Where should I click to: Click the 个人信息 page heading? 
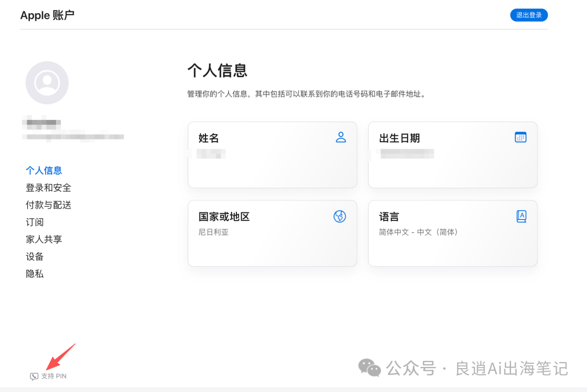[217, 71]
